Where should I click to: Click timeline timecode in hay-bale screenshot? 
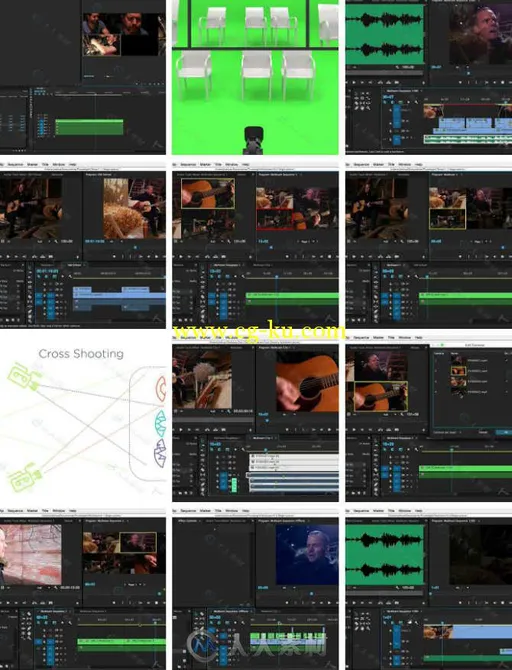point(46,271)
